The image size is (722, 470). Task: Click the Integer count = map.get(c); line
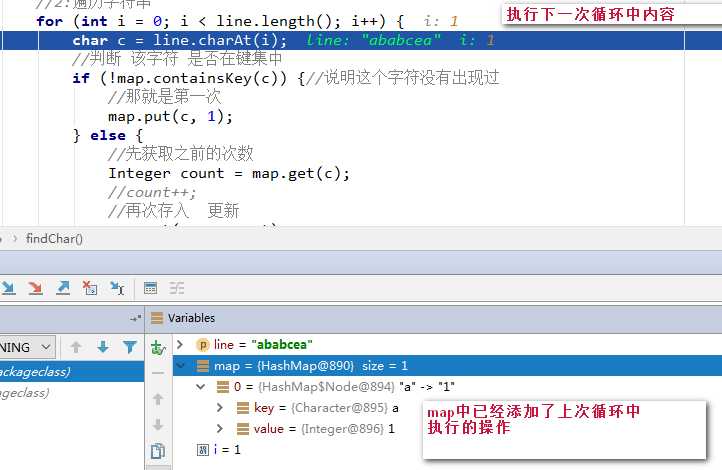pyautogui.click(x=229, y=174)
